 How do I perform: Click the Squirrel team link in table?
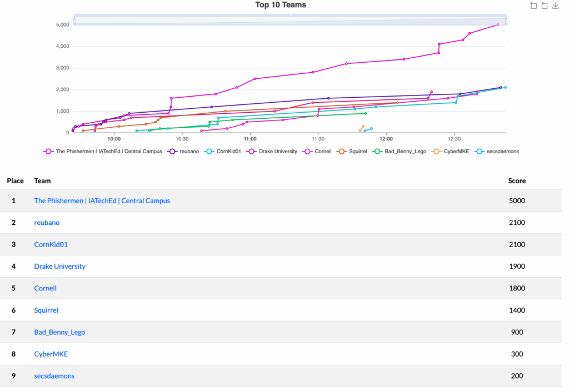(46, 310)
